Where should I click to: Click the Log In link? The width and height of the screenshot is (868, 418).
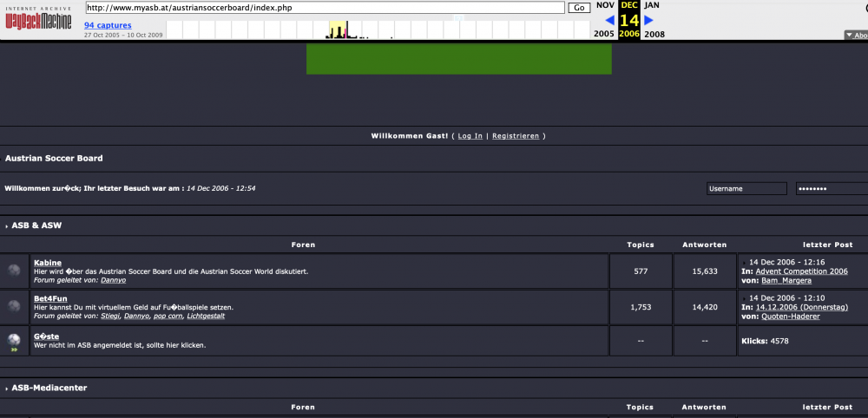click(x=470, y=136)
